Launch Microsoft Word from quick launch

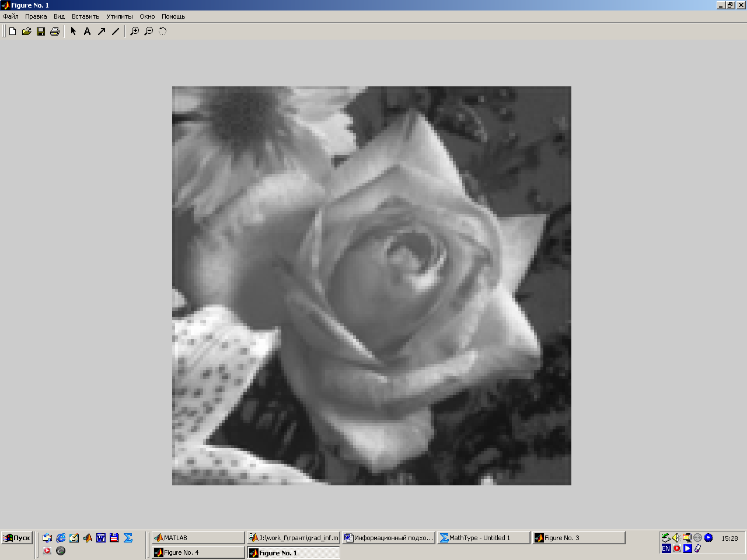pyautogui.click(x=101, y=538)
